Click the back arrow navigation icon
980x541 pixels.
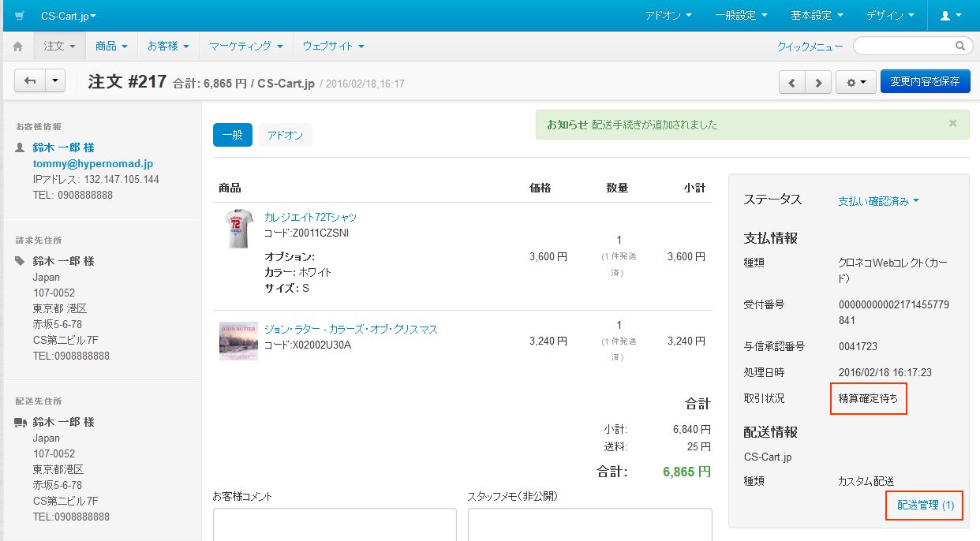(x=30, y=80)
